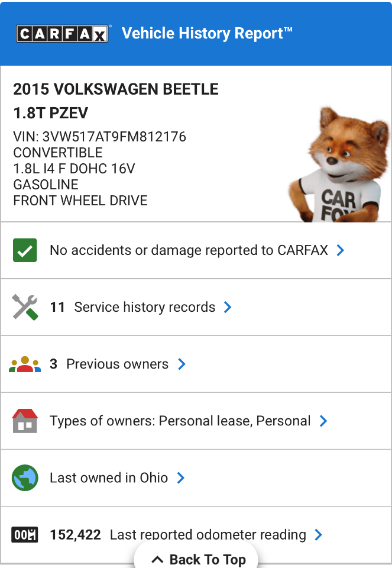Screen dimensions: 392x568
Task: Expand service history records chevron
Action: pos(228,307)
